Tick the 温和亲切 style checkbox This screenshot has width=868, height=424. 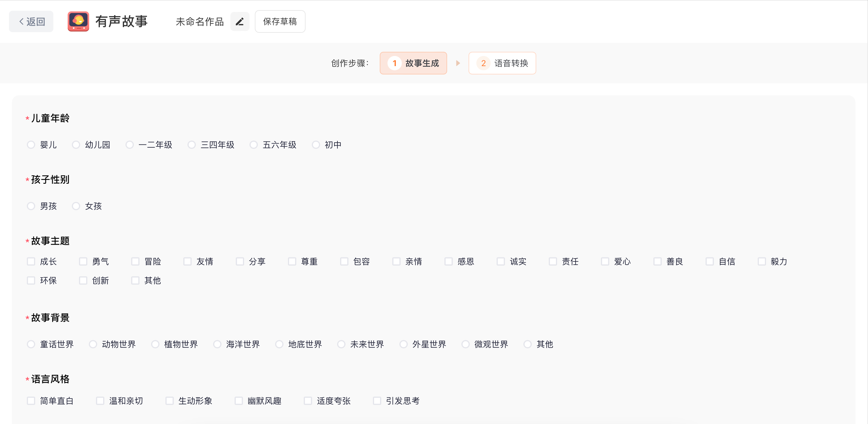(x=100, y=401)
